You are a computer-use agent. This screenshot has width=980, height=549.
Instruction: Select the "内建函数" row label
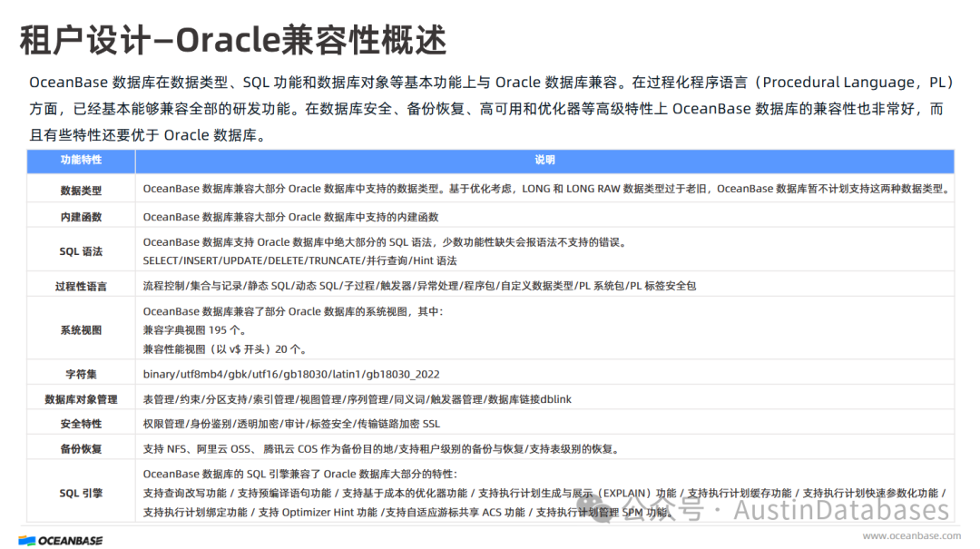[82, 217]
